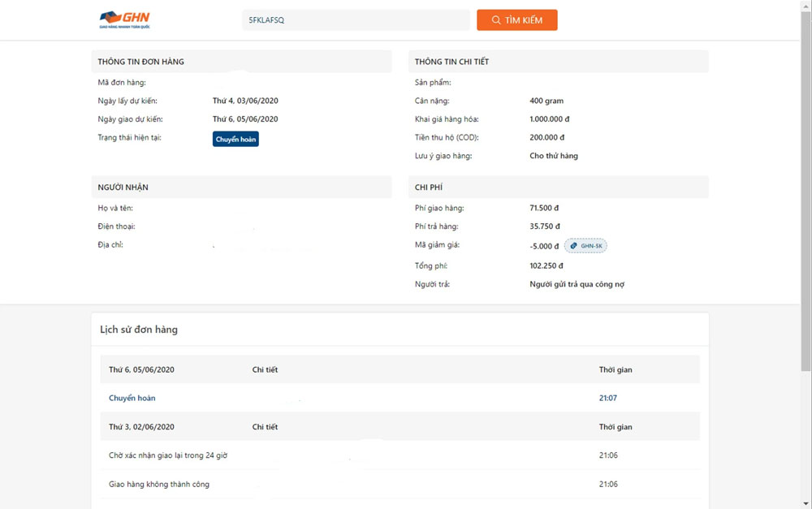Image resolution: width=812 pixels, height=509 pixels.
Task: Click the CHI PHÍ section header
Action: click(429, 188)
